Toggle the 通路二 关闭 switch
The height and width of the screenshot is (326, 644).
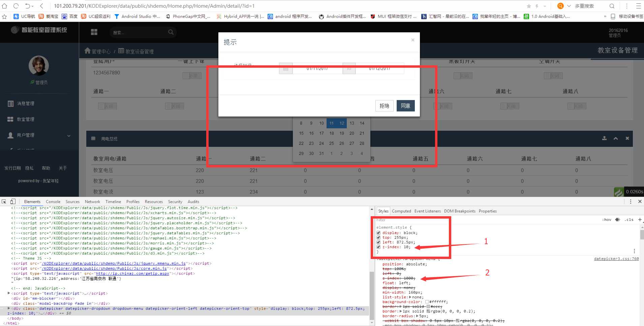(x=175, y=106)
